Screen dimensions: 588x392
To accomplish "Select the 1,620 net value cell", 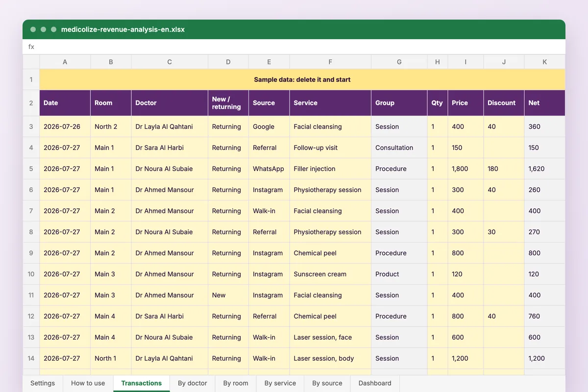I will (x=545, y=169).
